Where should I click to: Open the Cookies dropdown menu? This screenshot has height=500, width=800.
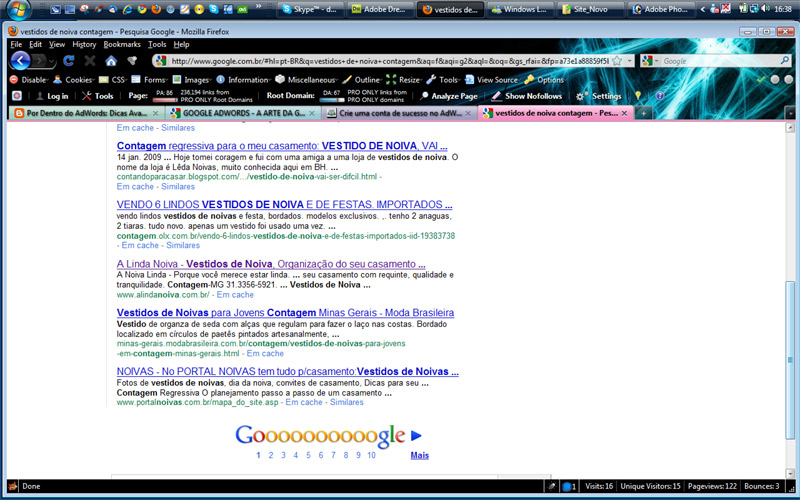pos(74,80)
